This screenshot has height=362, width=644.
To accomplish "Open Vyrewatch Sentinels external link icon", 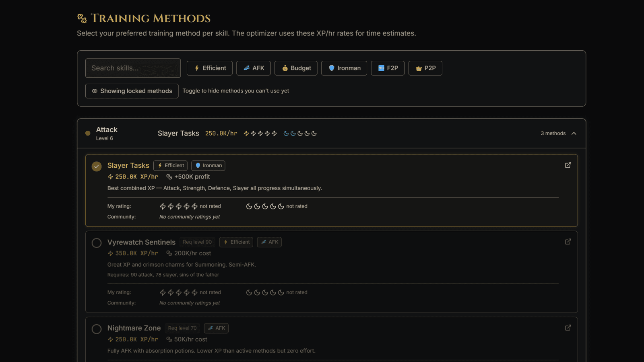I will [x=568, y=241].
